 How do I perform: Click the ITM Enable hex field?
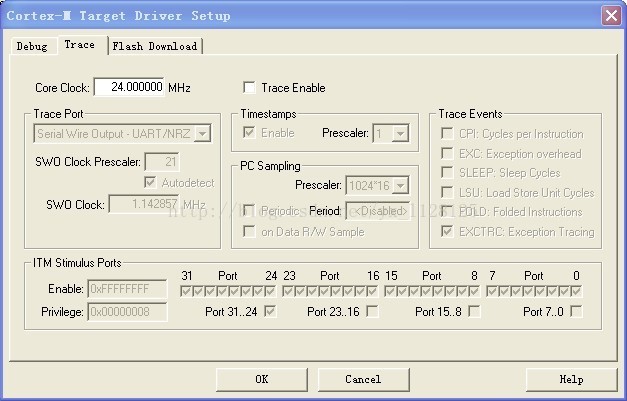click(x=127, y=289)
